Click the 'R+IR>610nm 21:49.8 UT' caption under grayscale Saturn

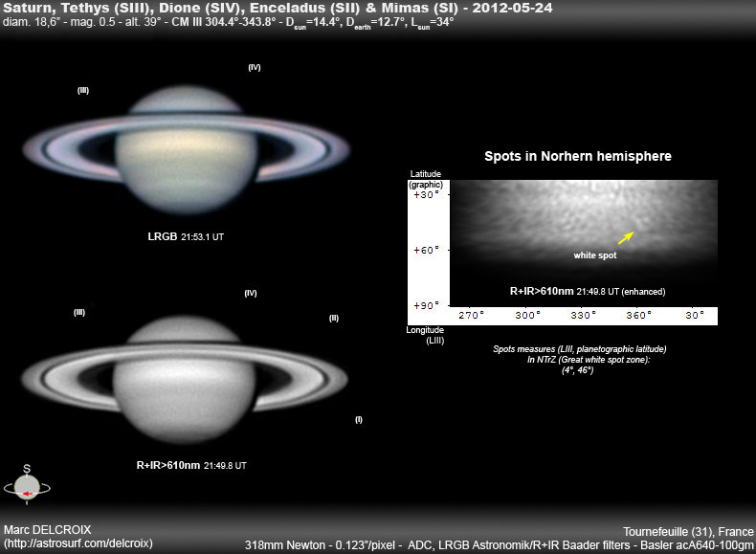pyautogui.click(x=191, y=465)
